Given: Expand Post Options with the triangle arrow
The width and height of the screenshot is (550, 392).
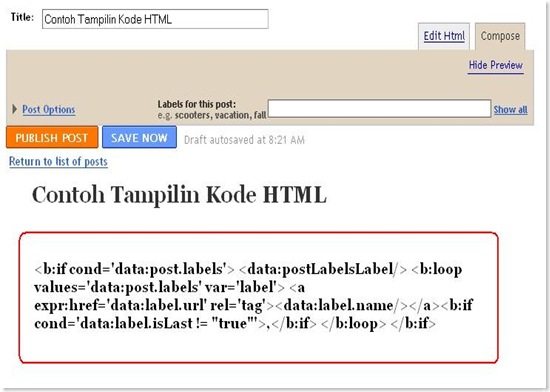Looking at the screenshot, I should pyautogui.click(x=14, y=109).
